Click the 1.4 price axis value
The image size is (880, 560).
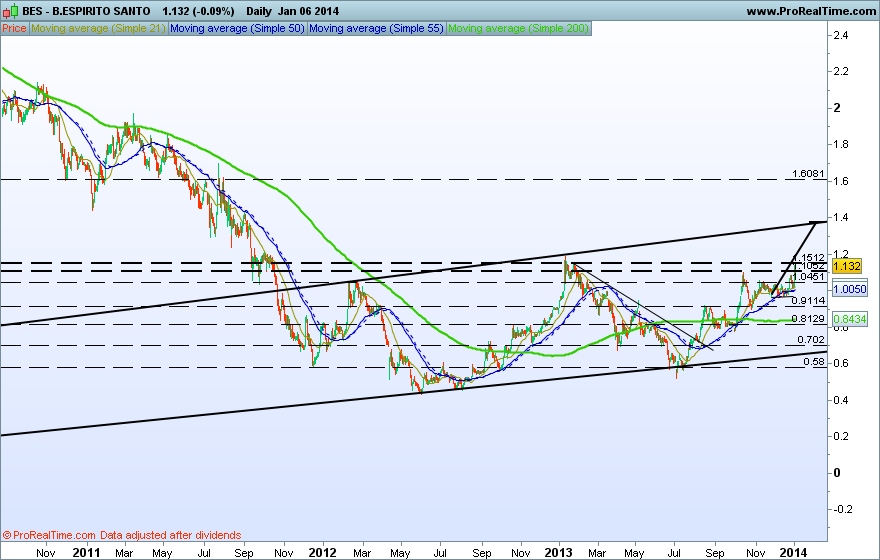841,217
